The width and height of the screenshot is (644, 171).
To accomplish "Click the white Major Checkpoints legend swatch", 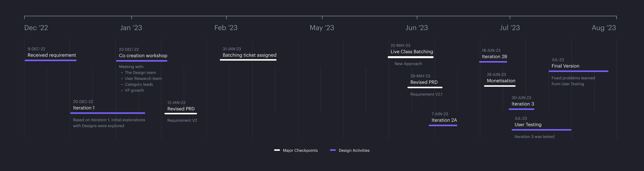I will tap(277, 150).
